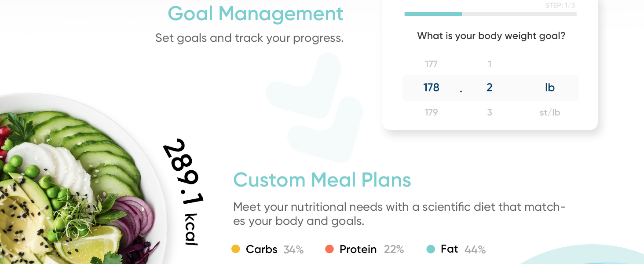Screen dimensions: 644x264
Task: Pick 179 from the weight selector
Action: click(432, 112)
